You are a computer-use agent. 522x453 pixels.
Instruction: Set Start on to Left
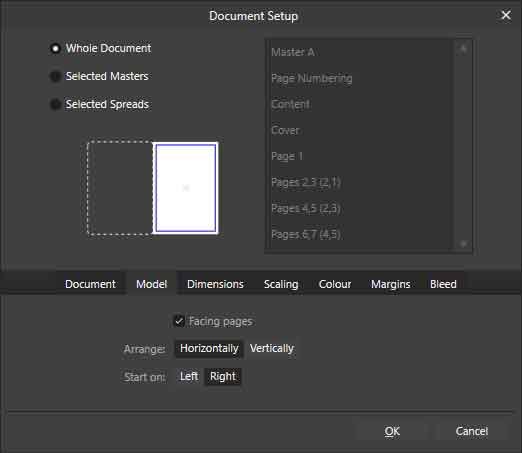pyautogui.click(x=189, y=376)
